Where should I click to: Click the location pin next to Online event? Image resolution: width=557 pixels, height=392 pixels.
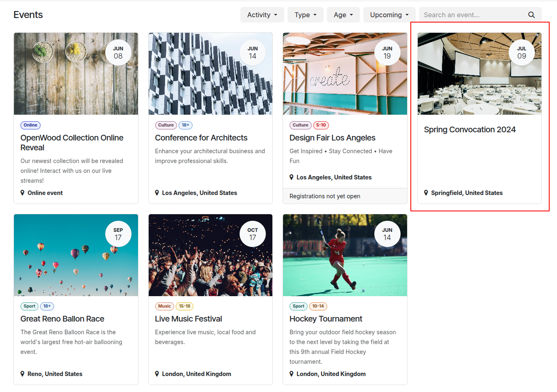click(x=23, y=193)
